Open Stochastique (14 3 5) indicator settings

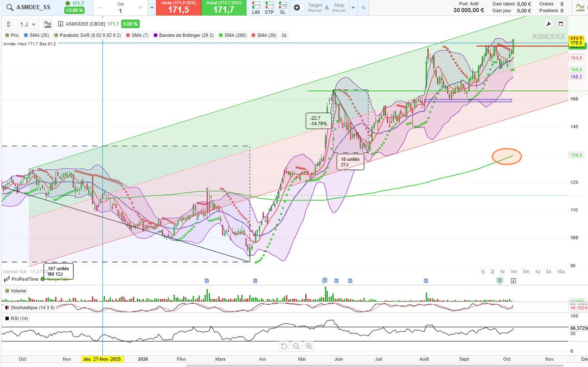[29, 307]
